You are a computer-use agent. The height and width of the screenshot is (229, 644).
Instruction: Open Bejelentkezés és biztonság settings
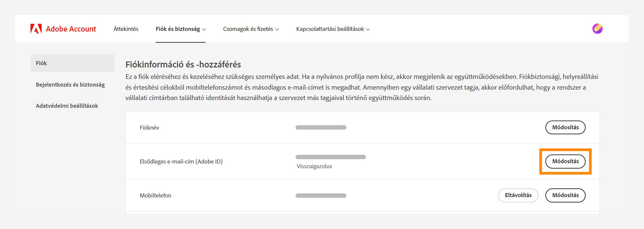point(70,85)
